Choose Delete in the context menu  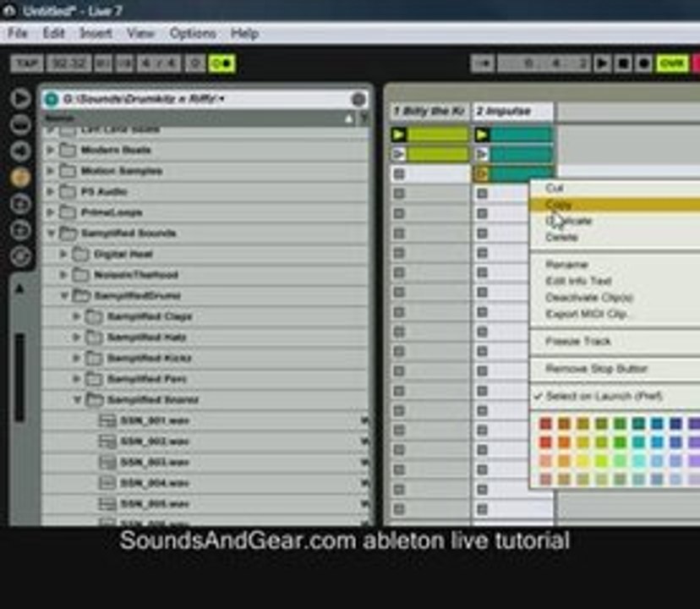pyautogui.click(x=615, y=237)
